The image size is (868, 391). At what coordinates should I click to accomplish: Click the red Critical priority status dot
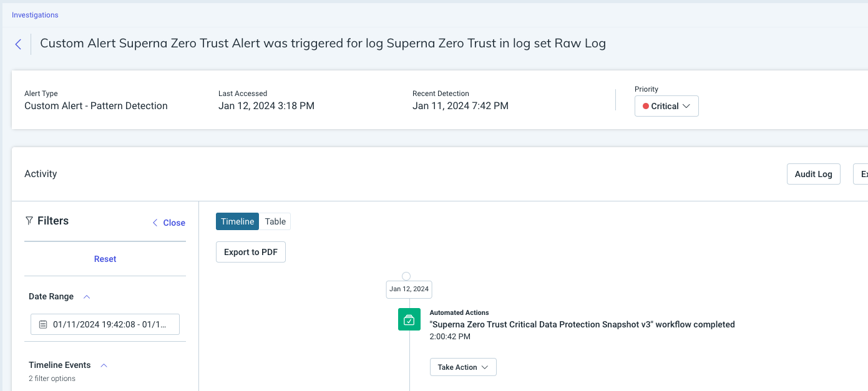click(647, 105)
